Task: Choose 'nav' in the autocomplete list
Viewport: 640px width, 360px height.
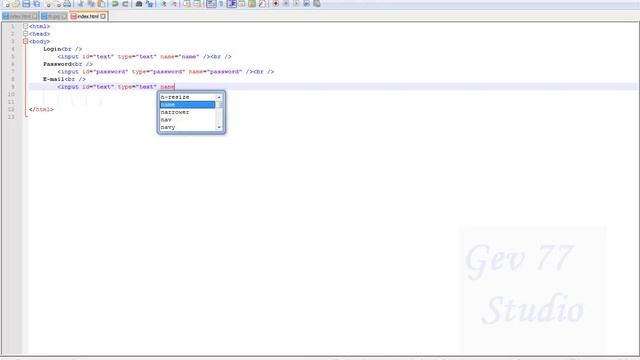Action: coord(187,120)
